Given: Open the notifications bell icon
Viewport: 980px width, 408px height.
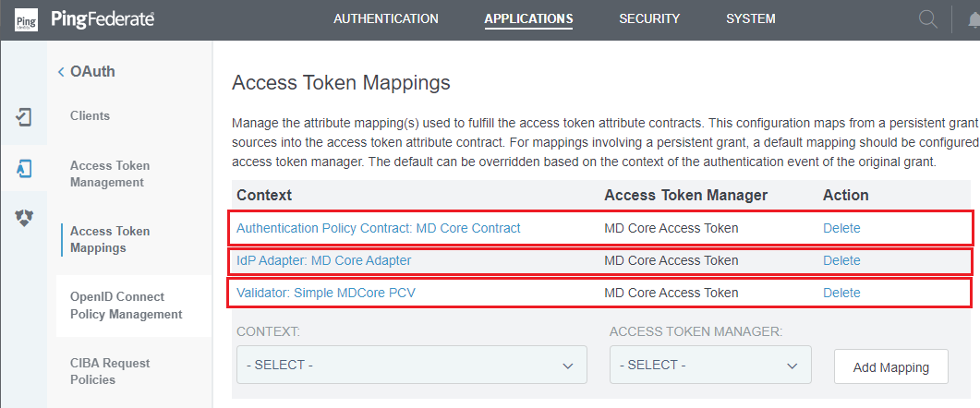Looking at the screenshot, I should (974, 19).
